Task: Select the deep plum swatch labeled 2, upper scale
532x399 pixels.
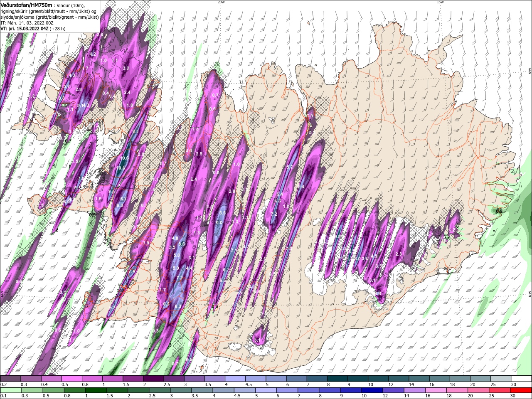Action: tap(153, 379)
